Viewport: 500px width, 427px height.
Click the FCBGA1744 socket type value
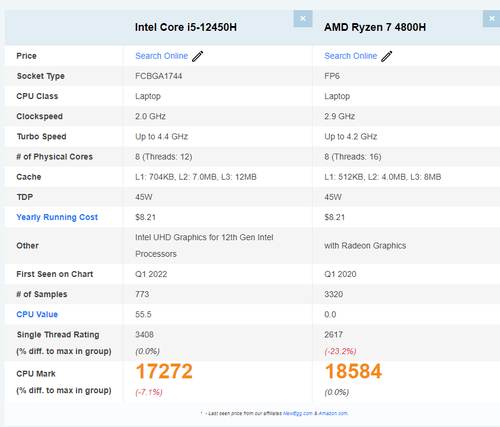[x=158, y=76]
